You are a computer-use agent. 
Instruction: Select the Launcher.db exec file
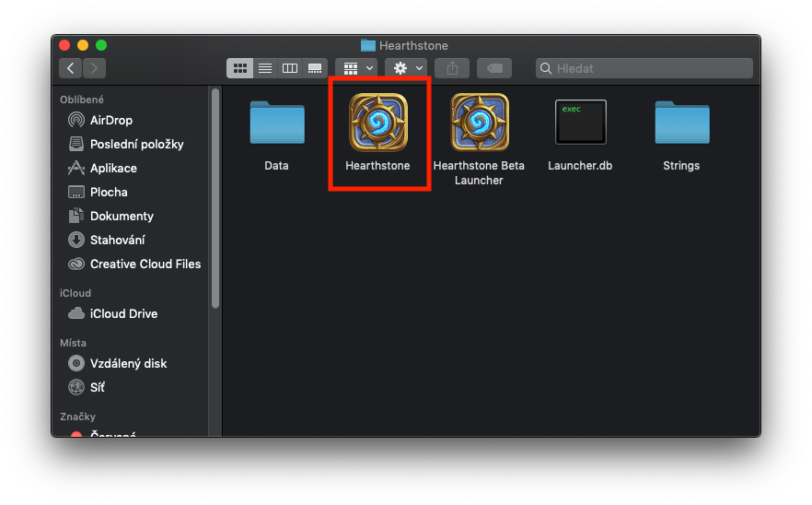point(581,123)
